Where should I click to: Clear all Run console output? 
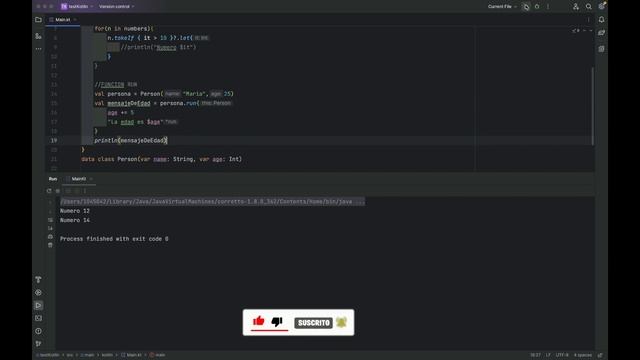click(50, 245)
